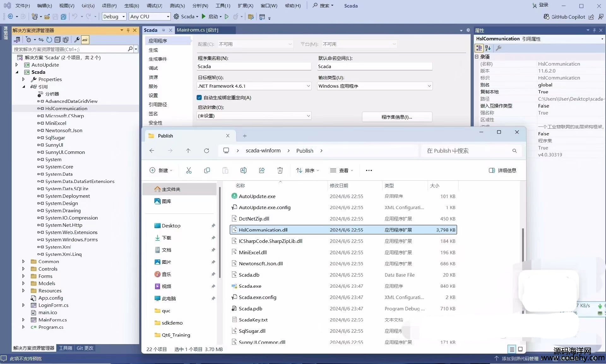Click the Explorer refresh icon
The image size is (606, 364).
click(x=206, y=151)
